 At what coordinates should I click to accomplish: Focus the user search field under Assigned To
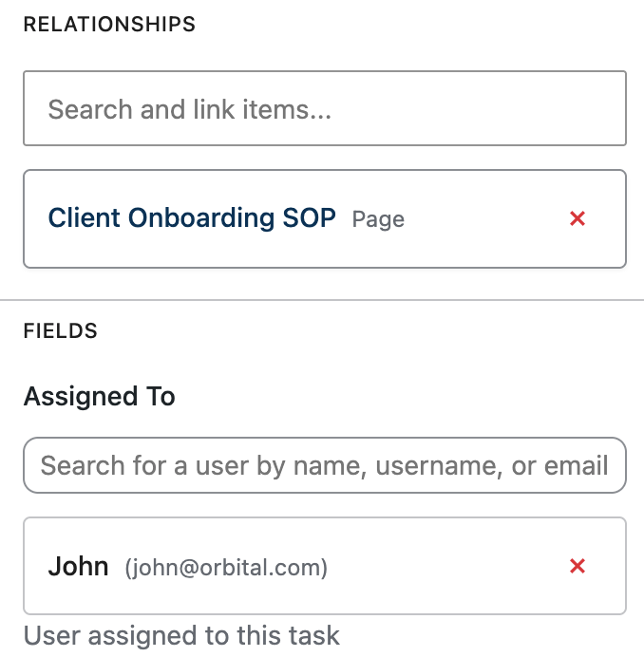(x=325, y=465)
